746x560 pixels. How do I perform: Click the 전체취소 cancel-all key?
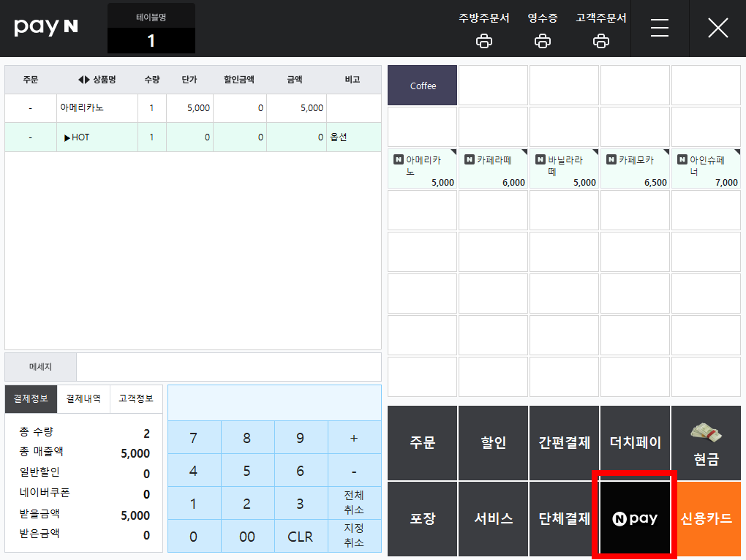pos(354,502)
